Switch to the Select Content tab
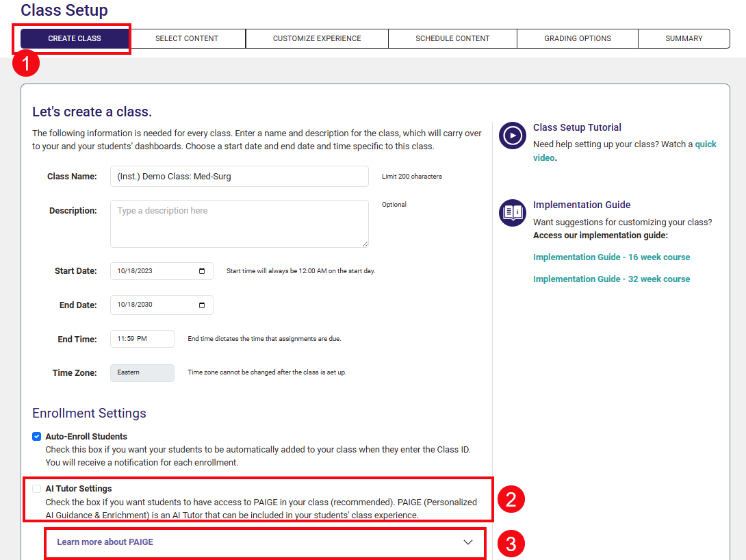 click(x=187, y=38)
